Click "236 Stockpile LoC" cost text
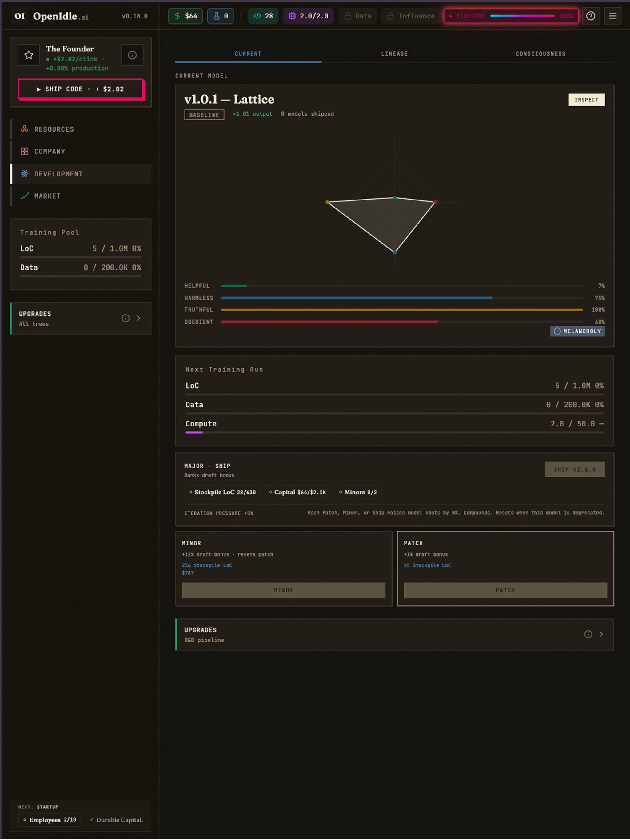Image resolution: width=630 pixels, height=840 pixels. [207, 565]
